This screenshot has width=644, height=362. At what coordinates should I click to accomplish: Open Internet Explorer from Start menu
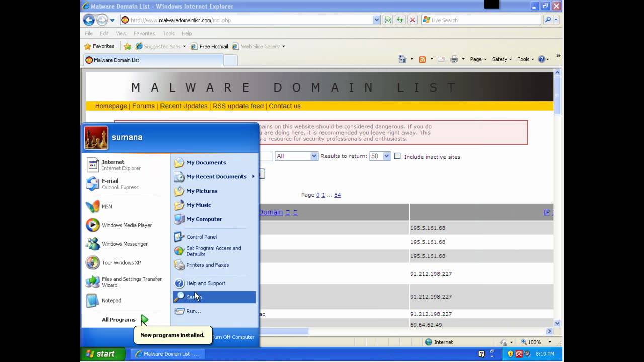[126, 165]
